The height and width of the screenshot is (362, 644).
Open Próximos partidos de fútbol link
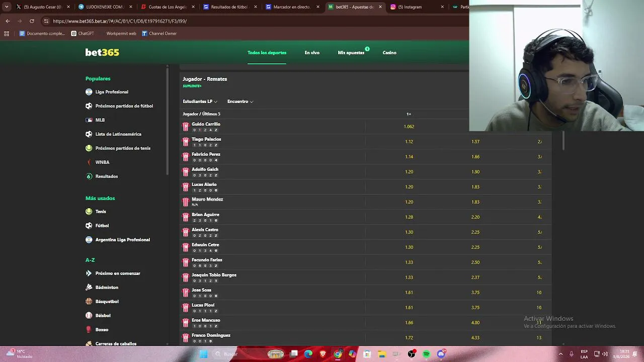tap(124, 106)
